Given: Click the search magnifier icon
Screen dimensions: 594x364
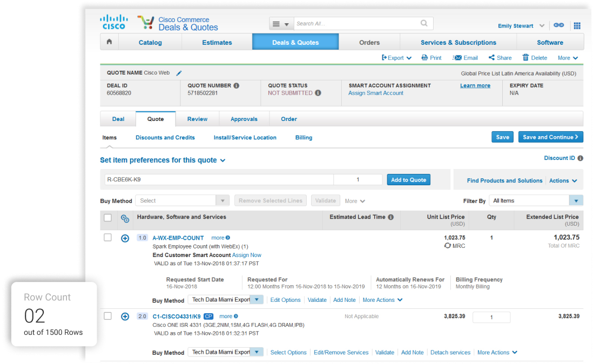Looking at the screenshot, I should pos(424,23).
